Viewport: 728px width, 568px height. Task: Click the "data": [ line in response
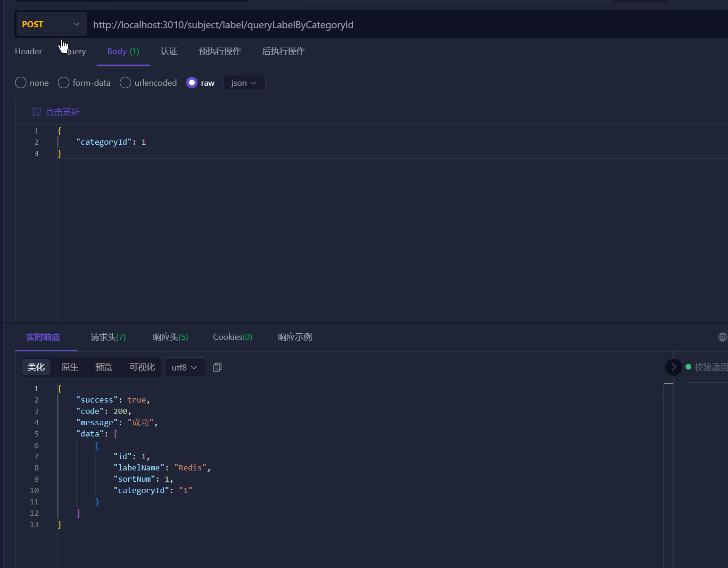(97, 434)
